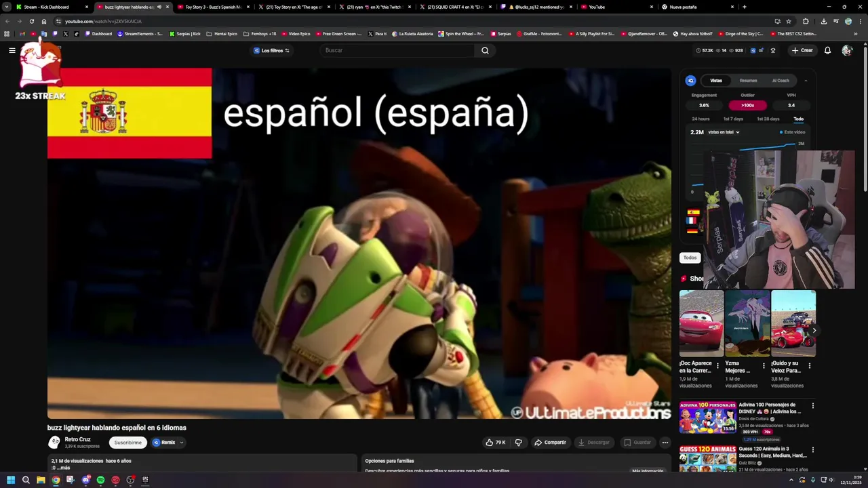Viewport: 868px width, 488px height.
Task: Switch to Toy Story 3 Buzz's Spanish tab
Action: 213,7
